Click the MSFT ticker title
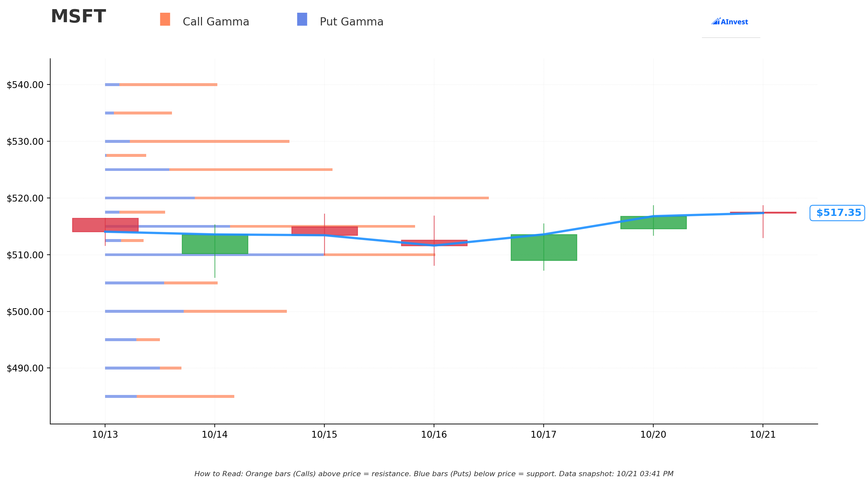The width and height of the screenshot is (868, 484). [x=78, y=17]
